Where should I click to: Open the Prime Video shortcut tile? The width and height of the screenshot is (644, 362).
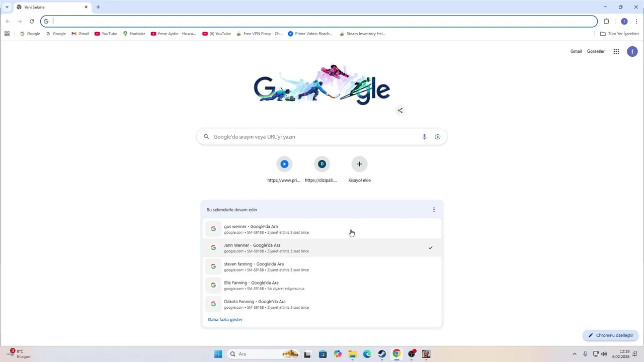click(x=284, y=169)
